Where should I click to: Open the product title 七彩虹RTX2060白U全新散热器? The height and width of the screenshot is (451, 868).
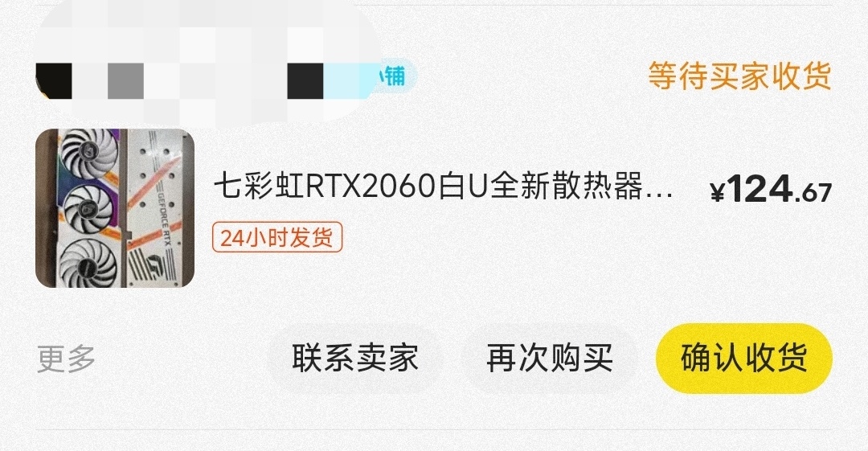pyautogui.click(x=428, y=187)
